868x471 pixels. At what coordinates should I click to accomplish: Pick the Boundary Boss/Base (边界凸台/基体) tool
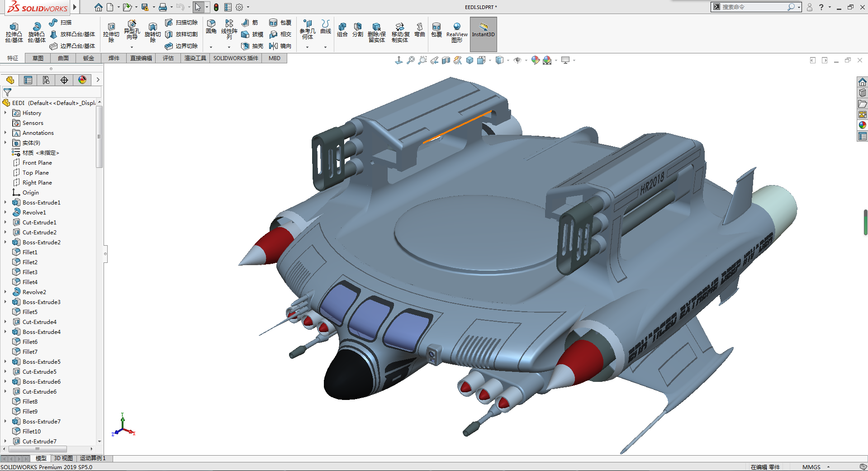(72, 46)
